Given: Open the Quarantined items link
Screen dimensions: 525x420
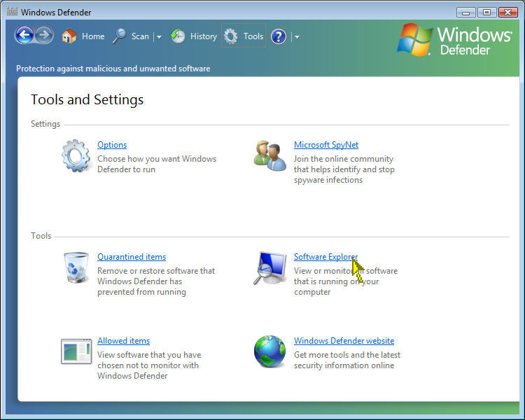Looking at the screenshot, I should pyautogui.click(x=132, y=257).
